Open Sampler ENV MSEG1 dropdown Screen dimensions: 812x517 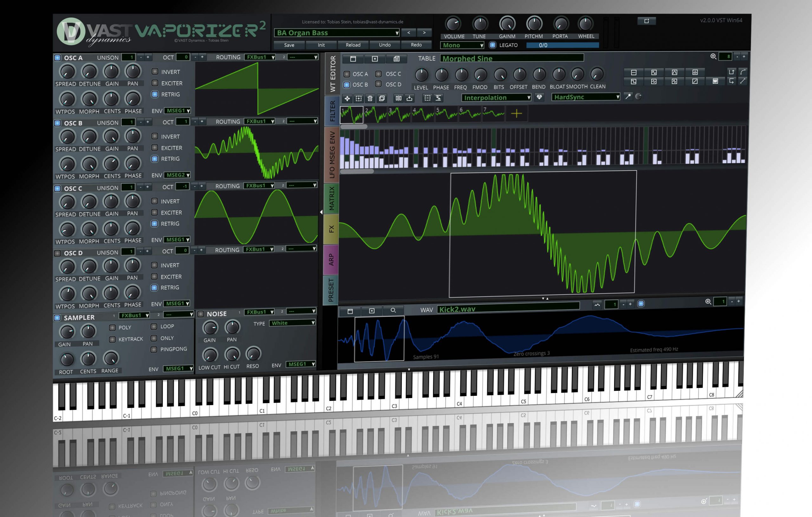(x=179, y=368)
